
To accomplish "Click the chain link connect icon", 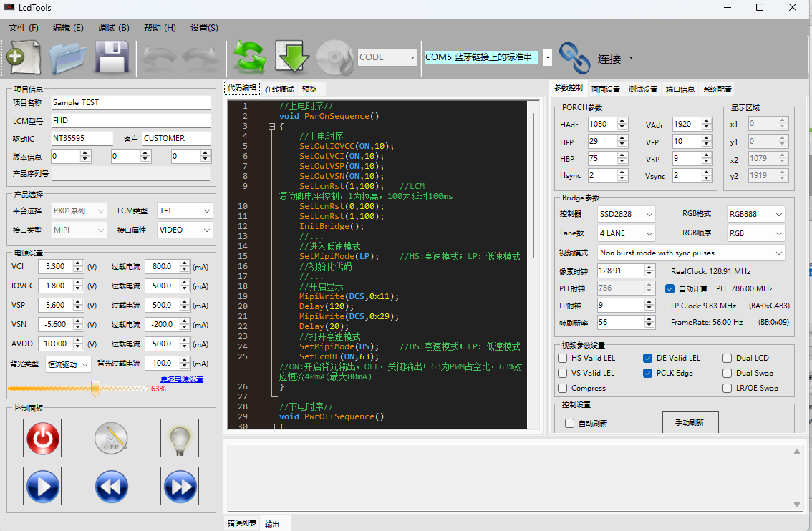I will pyautogui.click(x=574, y=57).
